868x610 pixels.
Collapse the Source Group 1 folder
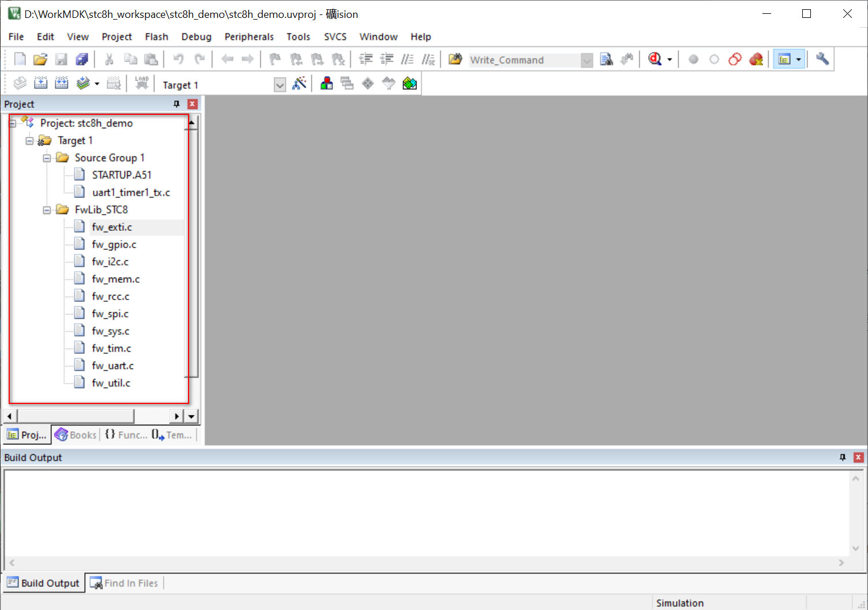click(x=47, y=157)
